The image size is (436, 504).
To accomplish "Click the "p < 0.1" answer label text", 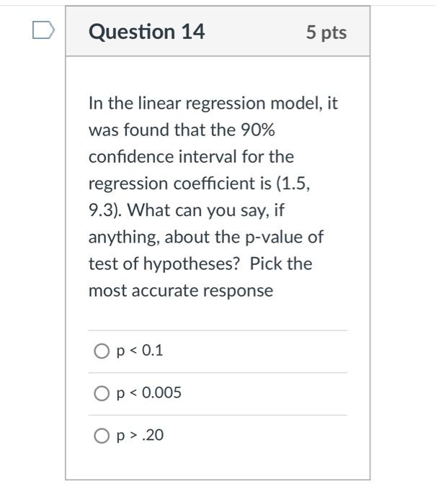I will pos(140,351).
